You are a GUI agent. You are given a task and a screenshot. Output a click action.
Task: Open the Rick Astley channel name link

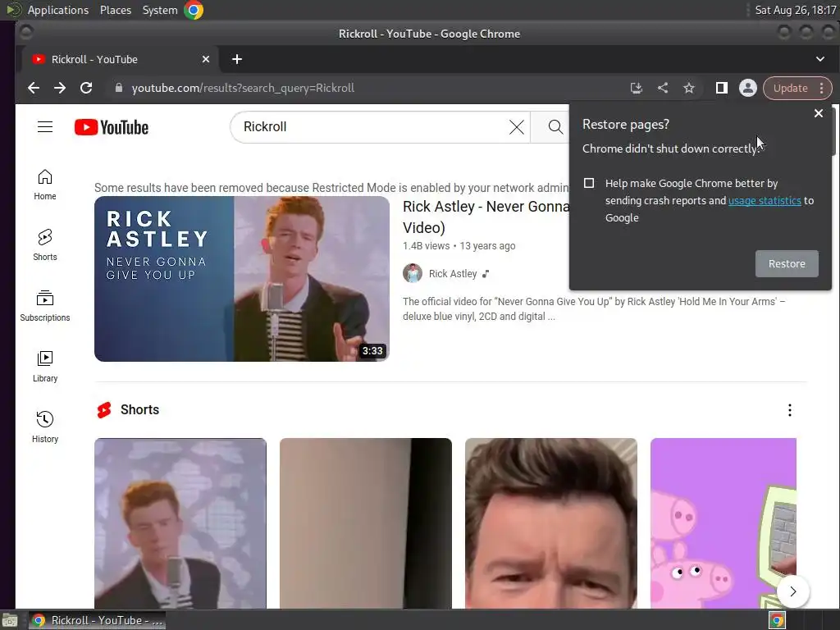[x=453, y=274]
